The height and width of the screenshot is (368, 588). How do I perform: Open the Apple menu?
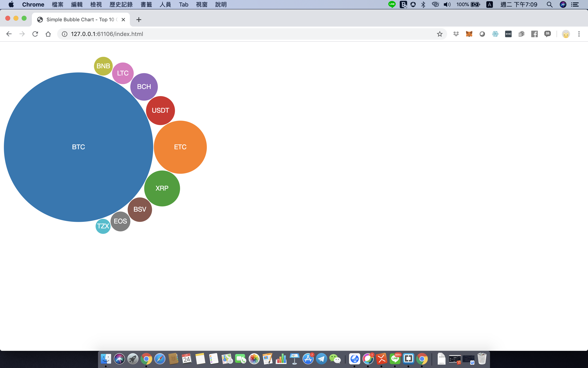[x=11, y=4]
